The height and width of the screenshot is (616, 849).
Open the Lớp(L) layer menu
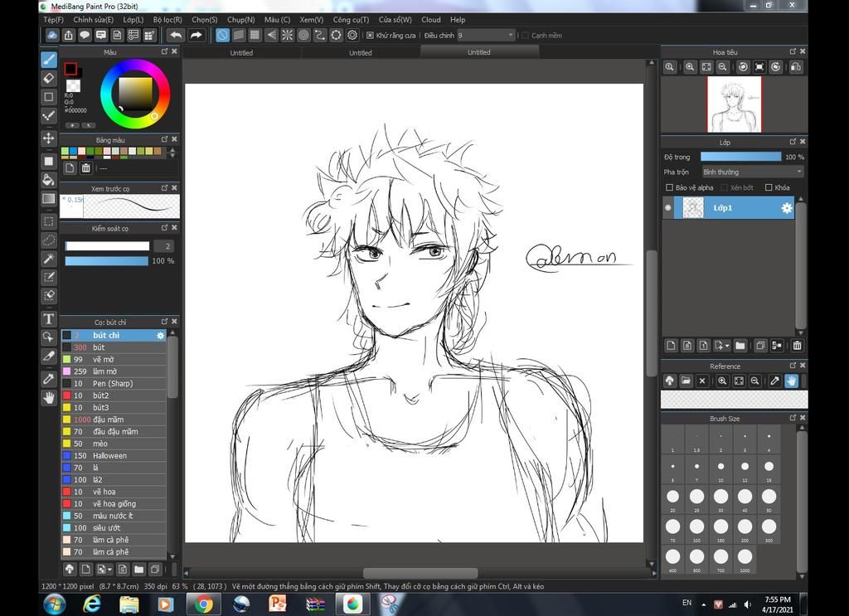[133, 20]
